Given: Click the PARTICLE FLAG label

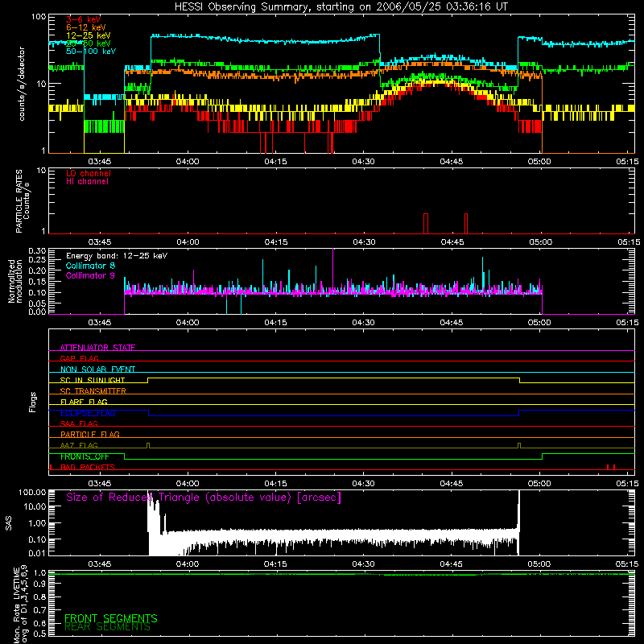Looking at the screenshot, I should pyautogui.click(x=90, y=434).
